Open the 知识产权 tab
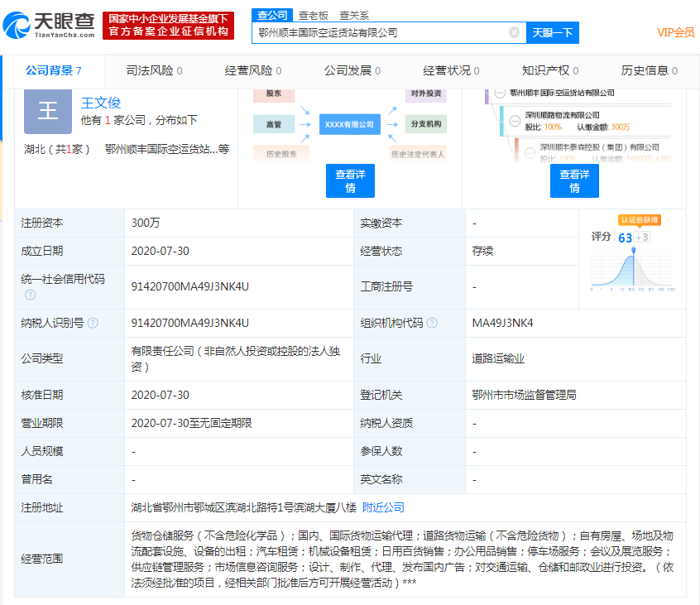This screenshot has width=700, height=605. (550, 70)
